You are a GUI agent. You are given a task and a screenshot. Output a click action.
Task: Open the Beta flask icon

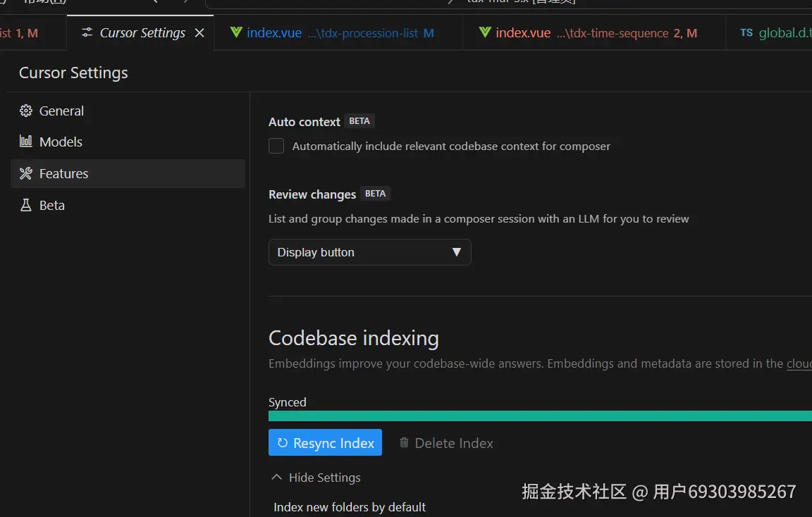(25, 206)
